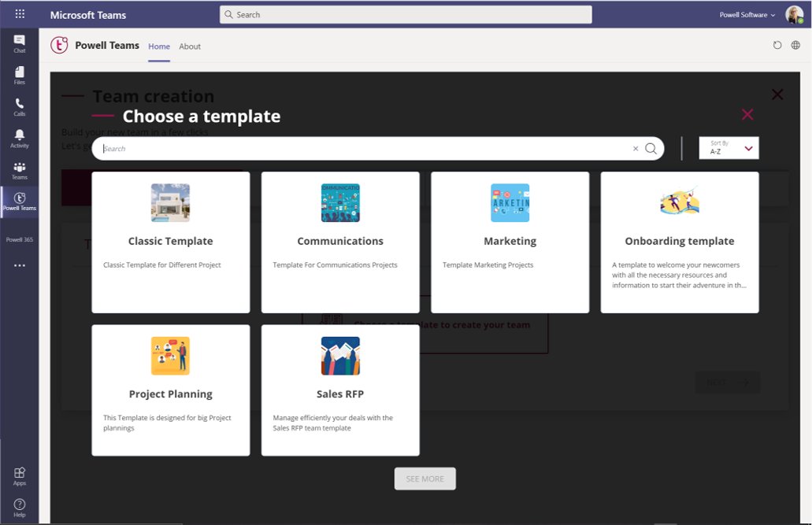The image size is (812, 525).
Task: Open the globe website icon
Action: 795,45
